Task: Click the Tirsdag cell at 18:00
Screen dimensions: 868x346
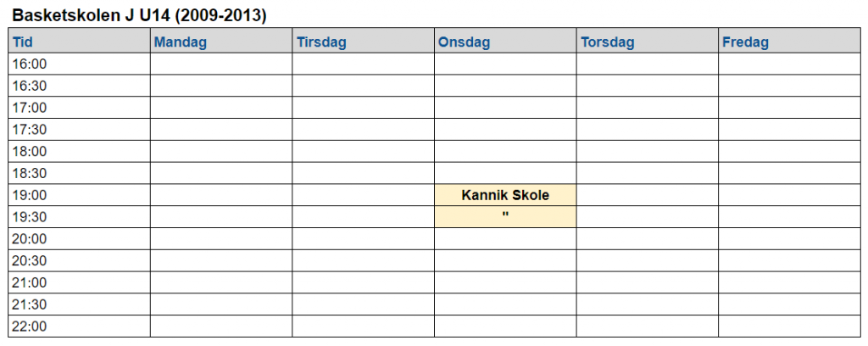Action: coord(363,151)
